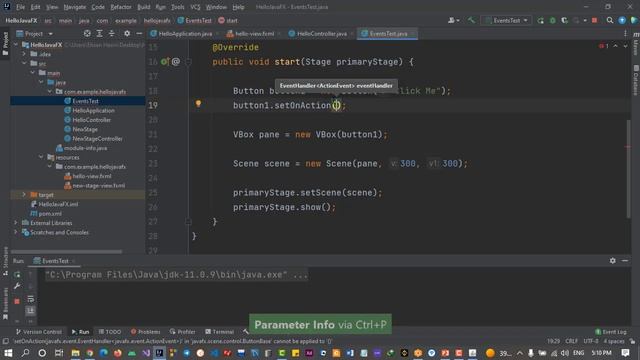Viewport: 640px width, 360px height.
Task: Open Run panel settings gear
Action: coord(613,260)
